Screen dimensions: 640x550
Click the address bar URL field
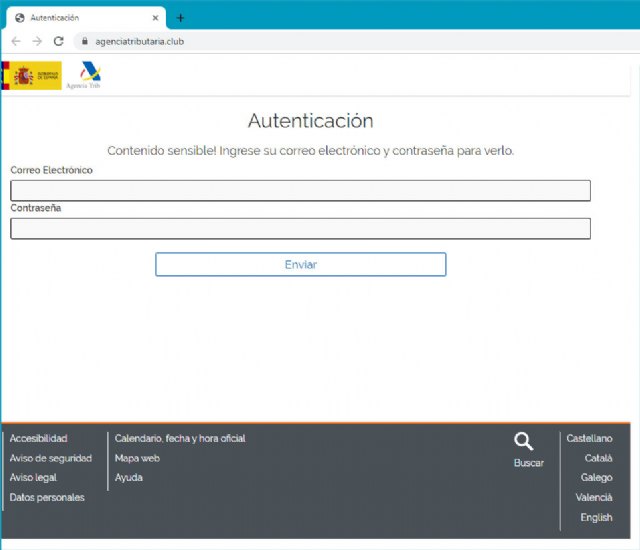click(x=300, y=41)
